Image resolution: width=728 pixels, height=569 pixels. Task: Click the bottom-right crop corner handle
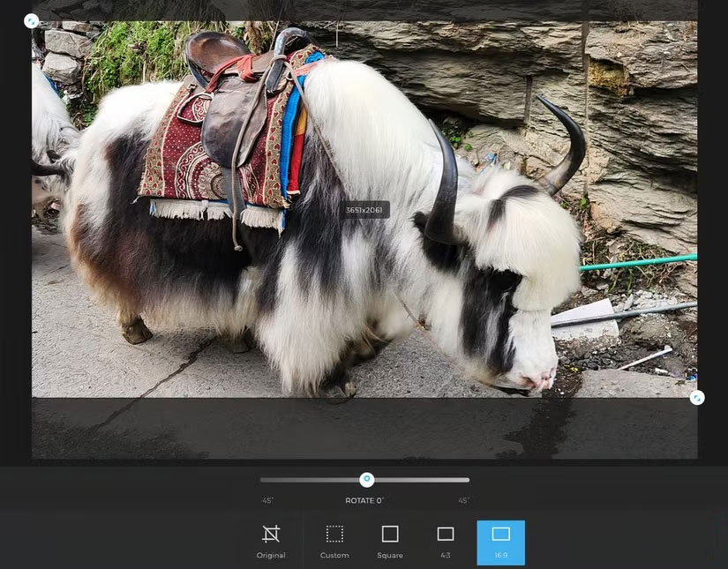tap(697, 398)
